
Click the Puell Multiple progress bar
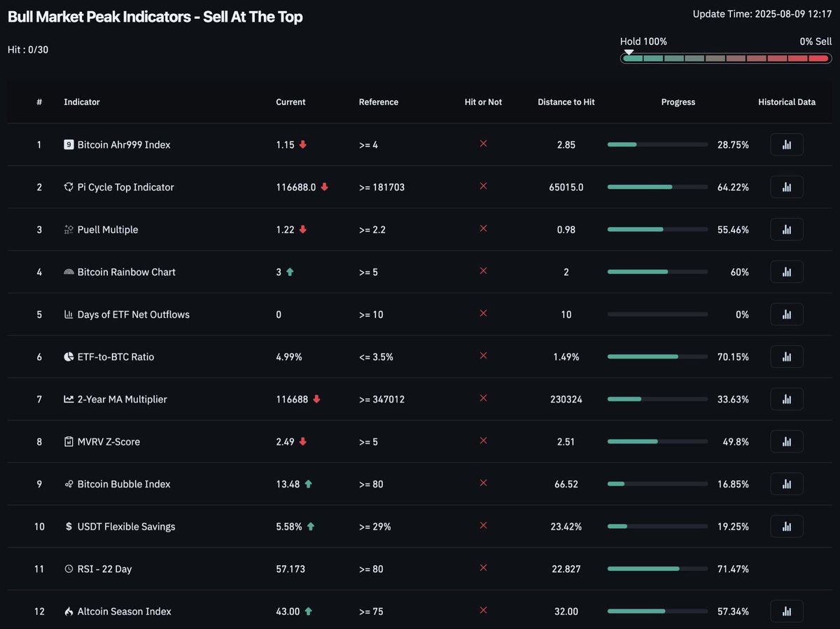coord(657,229)
